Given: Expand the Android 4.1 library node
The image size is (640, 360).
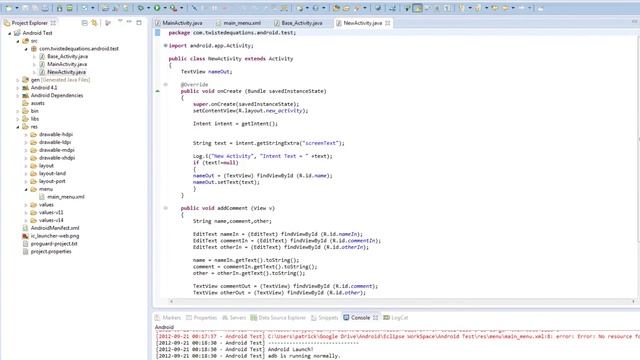Looking at the screenshot, I should 18,88.
